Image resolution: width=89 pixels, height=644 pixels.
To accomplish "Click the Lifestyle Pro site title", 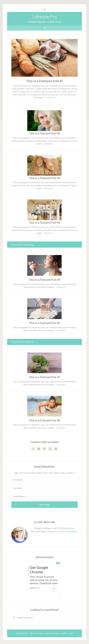I will (44, 17).
